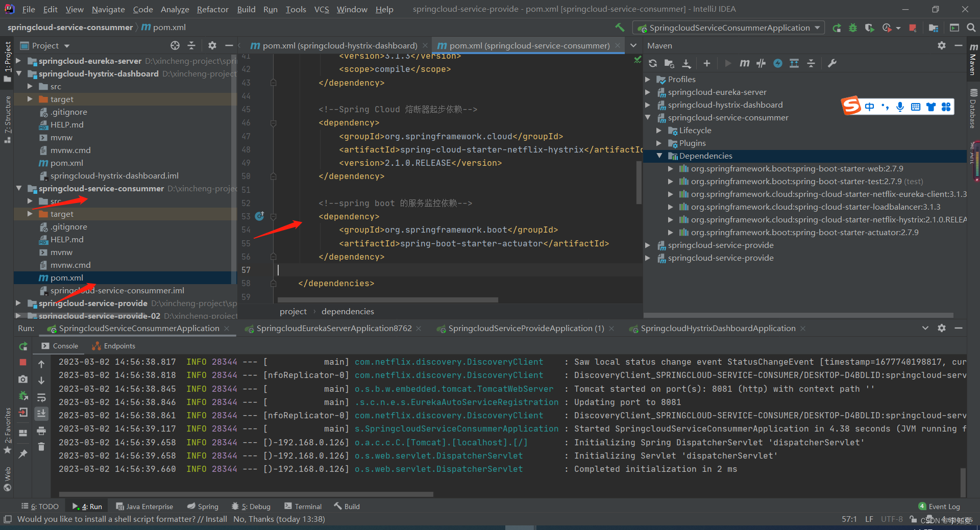Show Maven dependencies diagram icon
The image size is (980, 530).
click(x=794, y=63)
